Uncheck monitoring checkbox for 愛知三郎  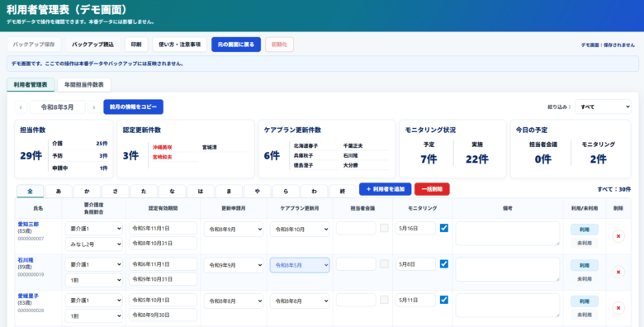point(444,228)
